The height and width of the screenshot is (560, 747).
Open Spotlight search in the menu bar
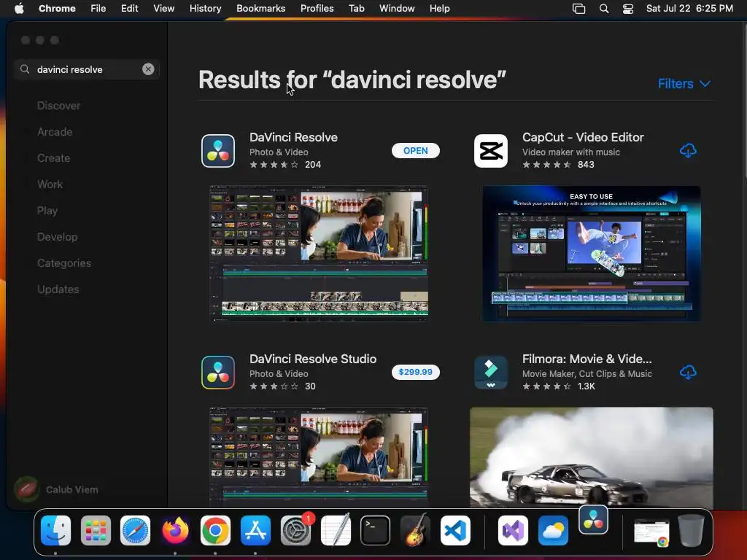tap(604, 9)
